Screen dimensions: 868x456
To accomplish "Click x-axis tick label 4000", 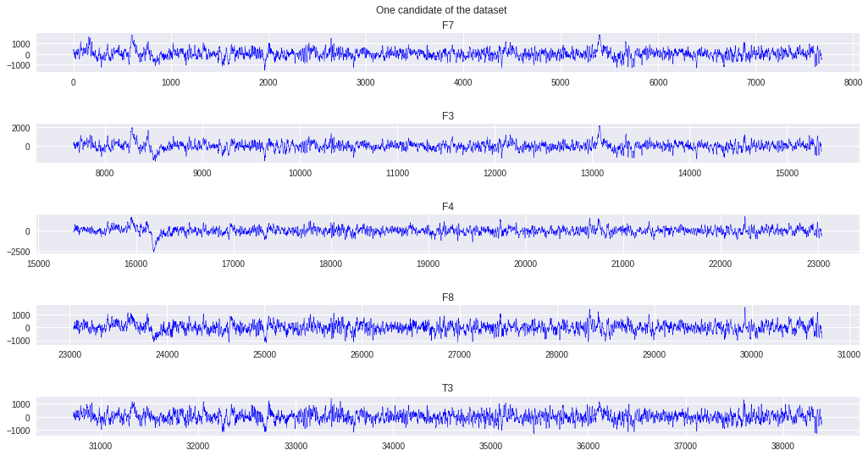I will pos(462,82).
